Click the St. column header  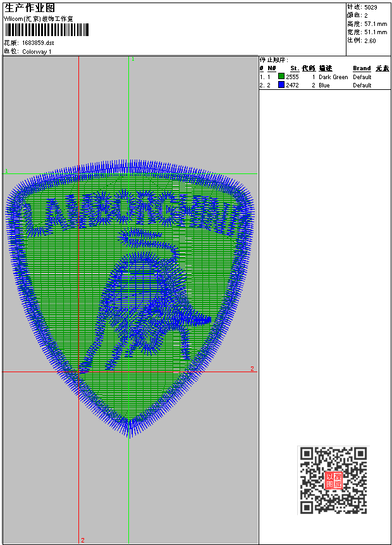[x=295, y=68]
